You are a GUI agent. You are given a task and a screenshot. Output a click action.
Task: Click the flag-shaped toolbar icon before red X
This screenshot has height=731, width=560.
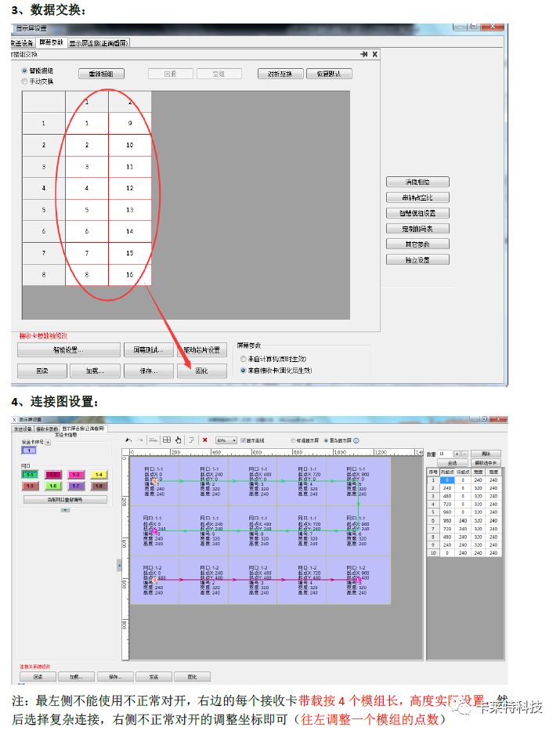[191, 440]
